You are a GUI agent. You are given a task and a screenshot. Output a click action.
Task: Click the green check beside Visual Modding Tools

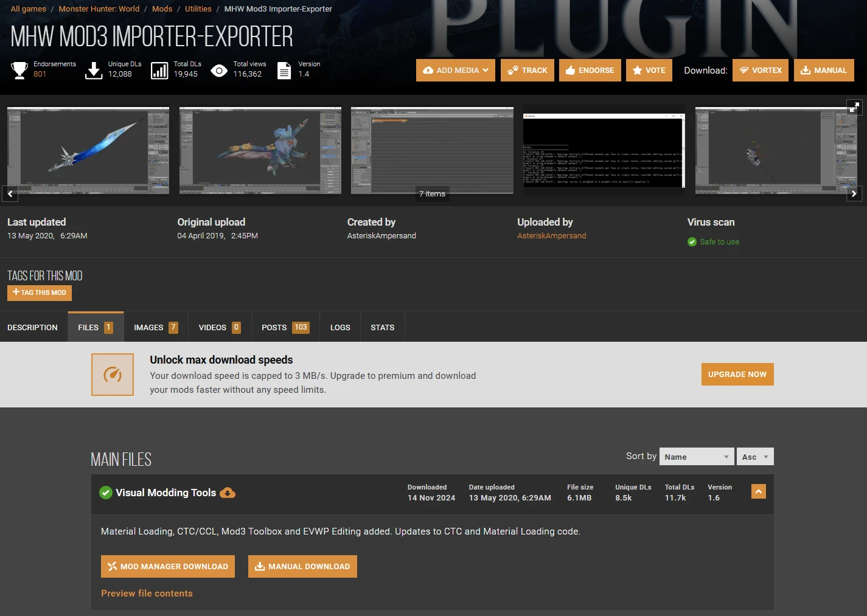click(x=106, y=493)
